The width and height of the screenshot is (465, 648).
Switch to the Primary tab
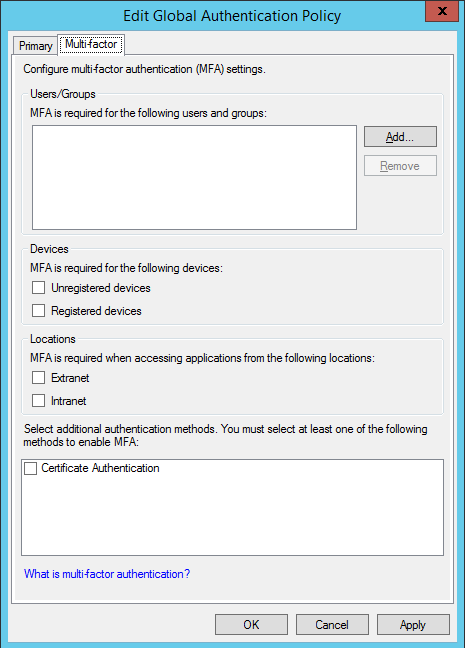pos(36,45)
